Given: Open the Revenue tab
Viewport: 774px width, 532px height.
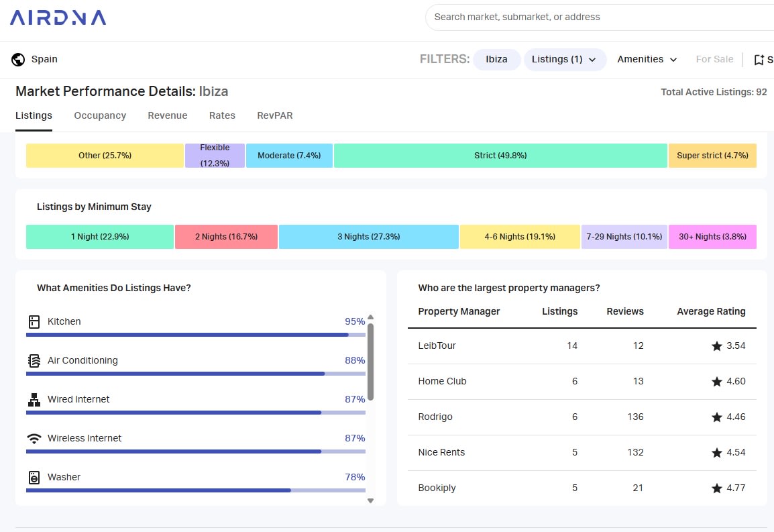Looking at the screenshot, I should pyautogui.click(x=168, y=115).
